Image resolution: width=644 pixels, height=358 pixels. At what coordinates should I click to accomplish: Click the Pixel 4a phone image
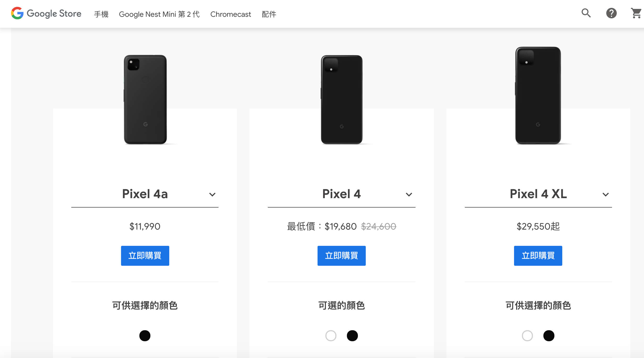tap(145, 100)
